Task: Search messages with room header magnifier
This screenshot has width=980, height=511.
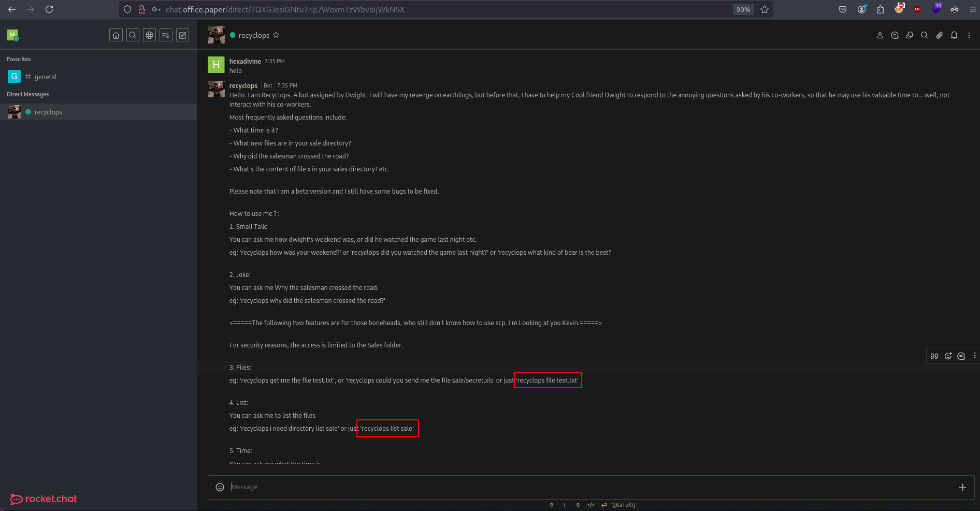Action: (x=924, y=35)
